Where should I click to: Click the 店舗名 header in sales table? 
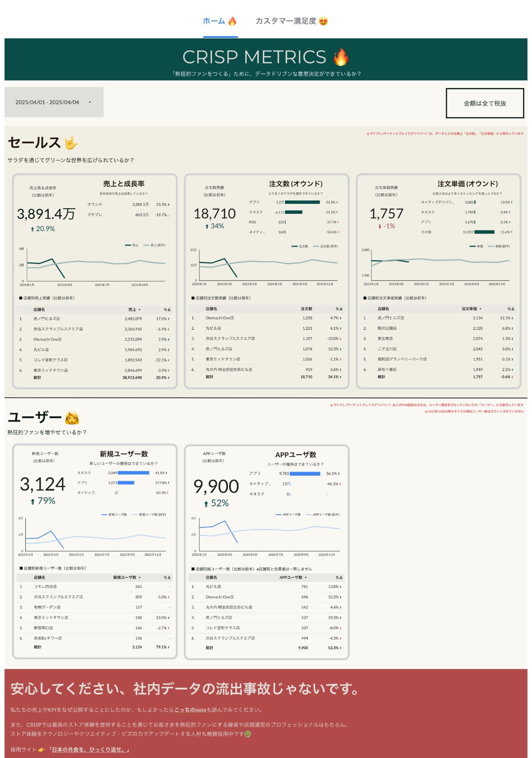(39, 309)
